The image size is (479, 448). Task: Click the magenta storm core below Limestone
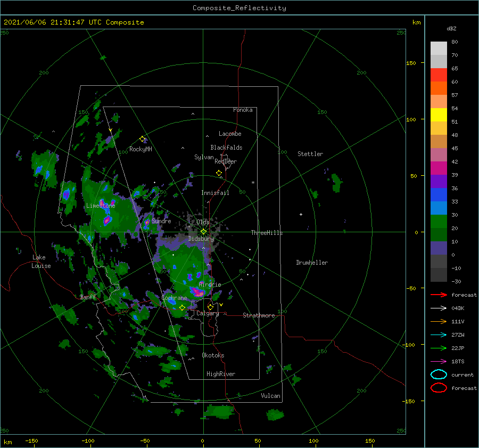[x=107, y=220]
